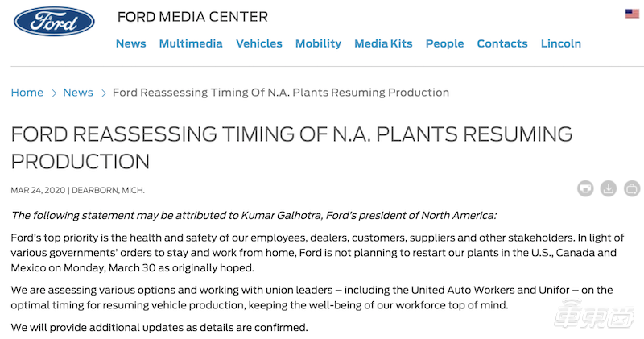Viewport: 644px width, 339px height.
Task: Select the People navigation item
Action: tap(444, 43)
